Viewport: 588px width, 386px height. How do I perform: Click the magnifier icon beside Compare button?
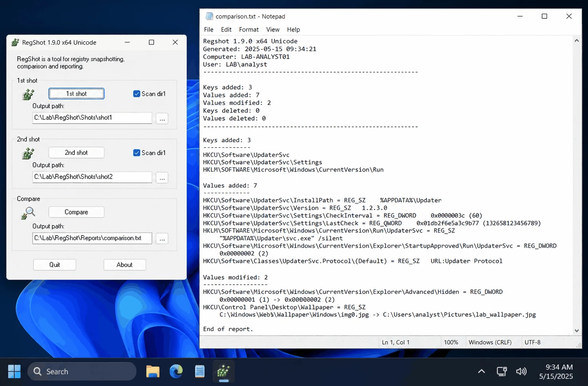point(28,213)
